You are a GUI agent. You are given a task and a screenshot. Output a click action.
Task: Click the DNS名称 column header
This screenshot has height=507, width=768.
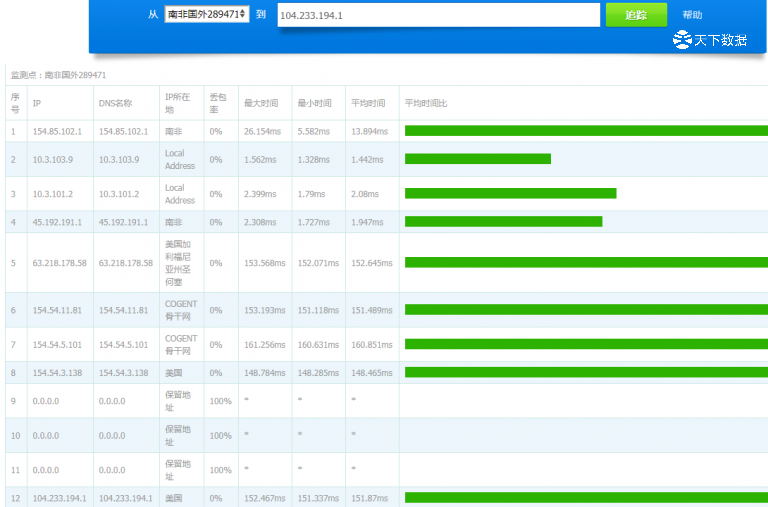(x=115, y=103)
